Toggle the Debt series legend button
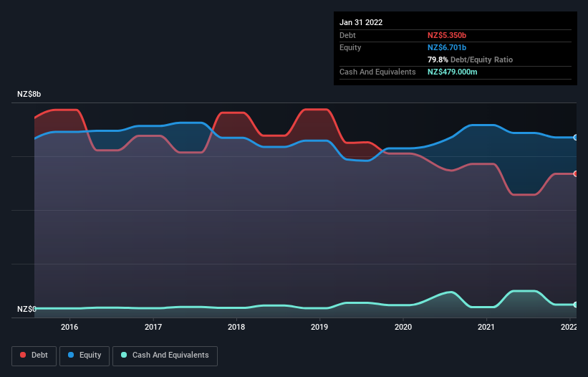Screen dimensions: 588x377 tap(34, 355)
